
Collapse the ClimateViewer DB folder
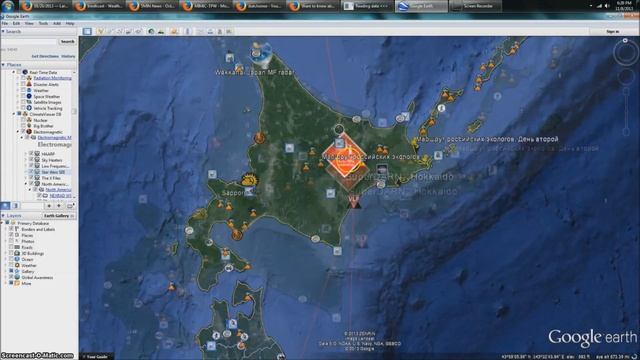click(x=13, y=114)
